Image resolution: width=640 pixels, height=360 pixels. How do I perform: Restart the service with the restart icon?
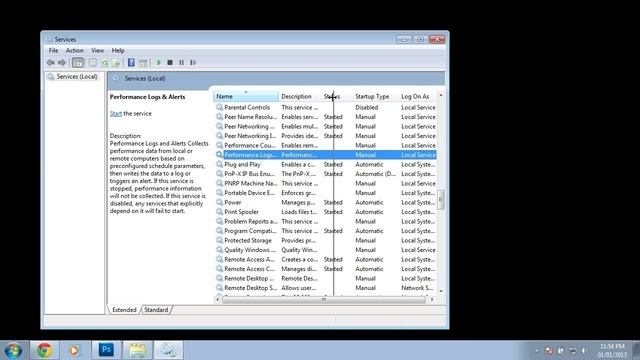(193, 62)
